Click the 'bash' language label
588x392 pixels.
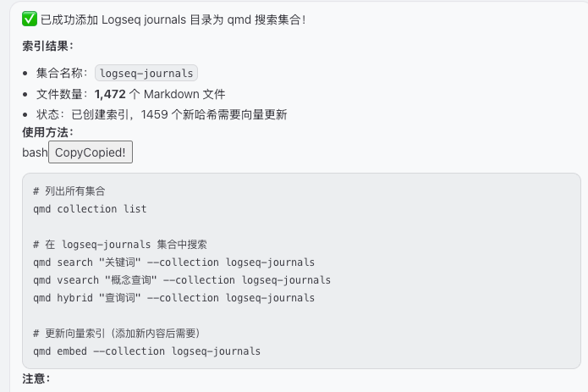35,152
